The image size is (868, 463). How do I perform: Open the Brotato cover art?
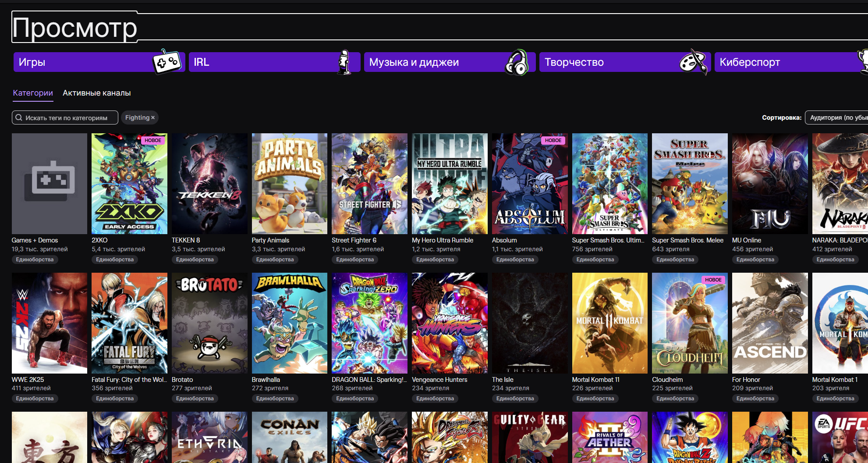click(x=209, y=323)
